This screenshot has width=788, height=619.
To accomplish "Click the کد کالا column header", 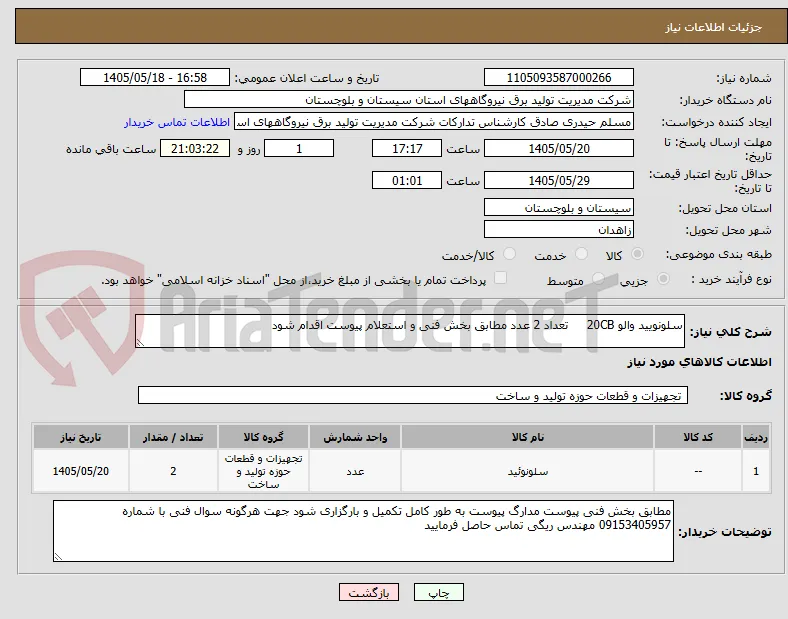I will coord(698,437).
